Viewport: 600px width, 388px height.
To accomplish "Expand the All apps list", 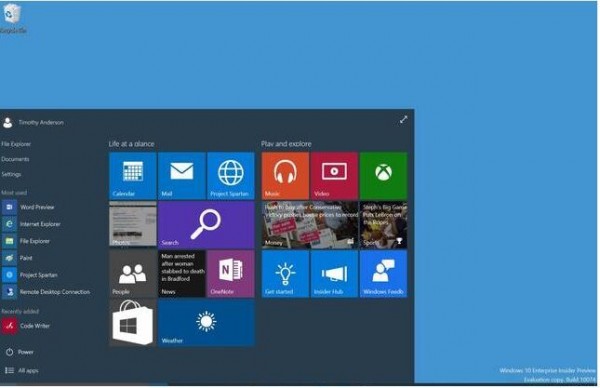I will click(22, 370).
